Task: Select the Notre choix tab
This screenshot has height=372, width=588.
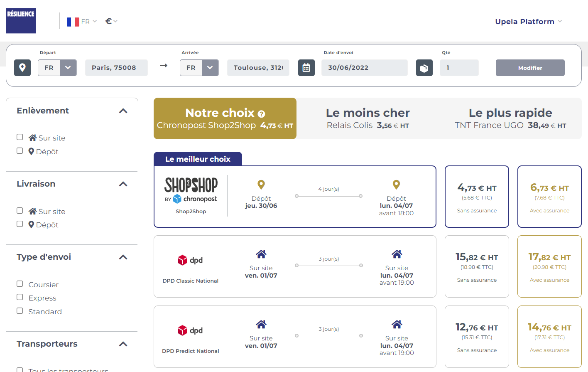Action: [225, 118]
